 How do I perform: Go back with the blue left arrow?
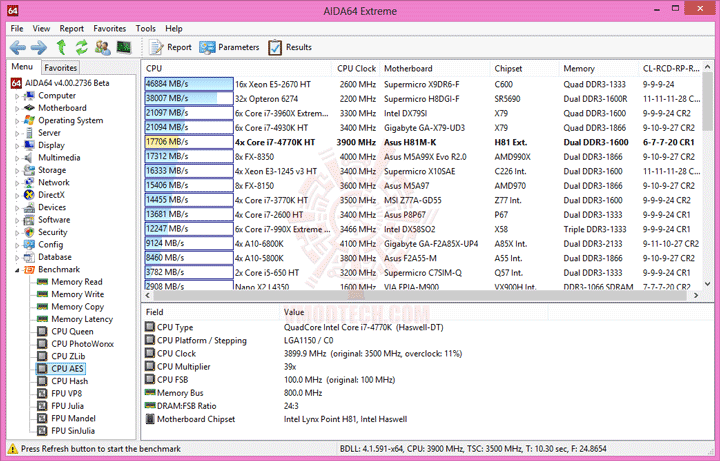[17, 47]
